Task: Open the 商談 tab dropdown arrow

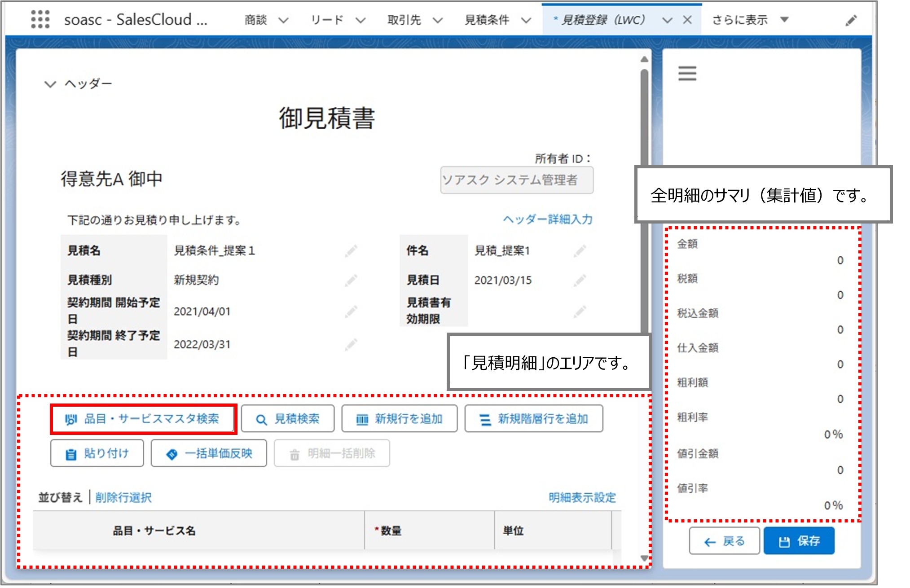Action: [x=283, y=20]
